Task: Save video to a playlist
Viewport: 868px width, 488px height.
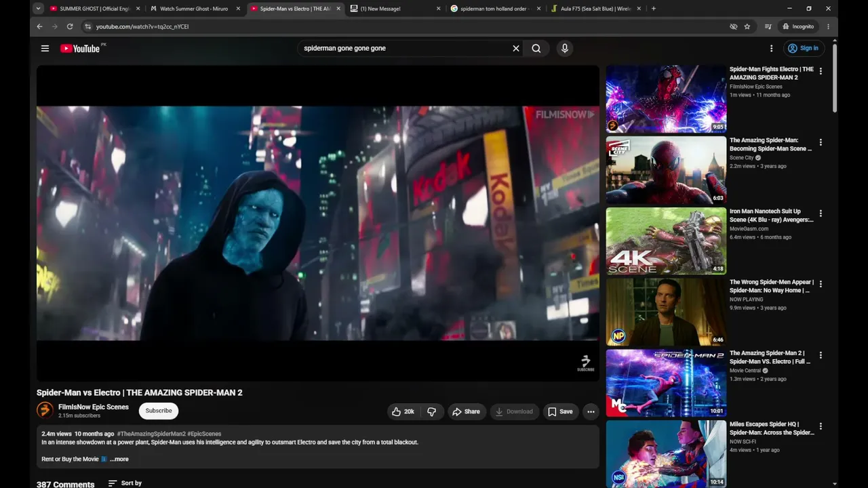Action: pyautogui.click(x=560, y=411)
